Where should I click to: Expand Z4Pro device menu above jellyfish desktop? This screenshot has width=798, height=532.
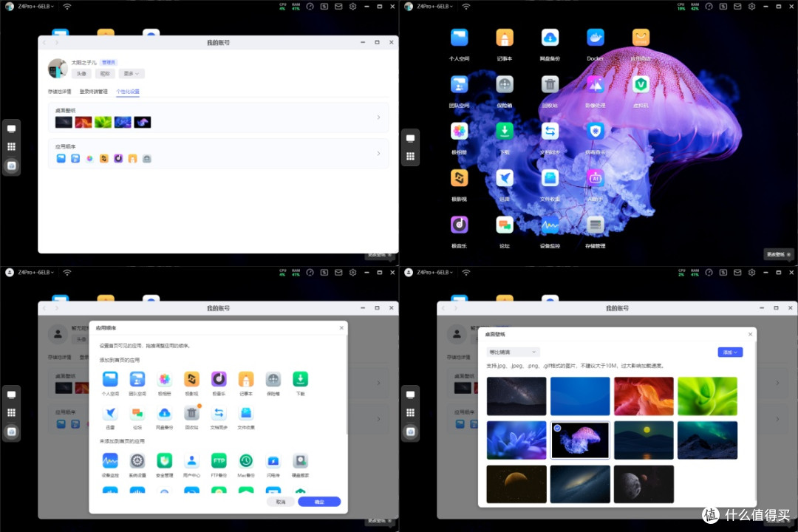434,7
